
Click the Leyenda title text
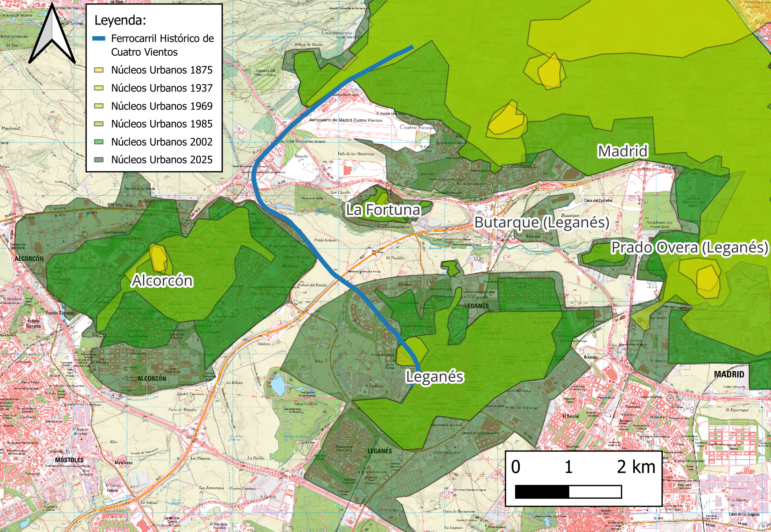coord(120,21)
